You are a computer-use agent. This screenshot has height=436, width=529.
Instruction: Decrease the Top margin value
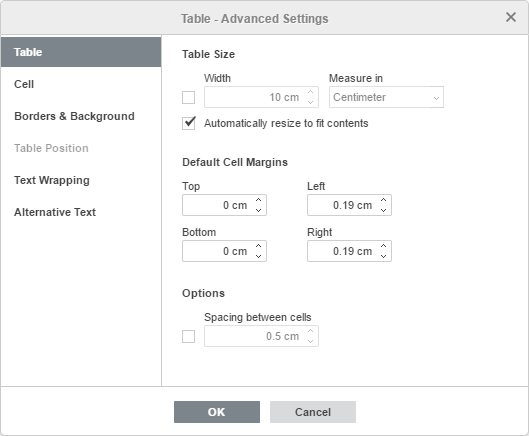tap(258, 210)
